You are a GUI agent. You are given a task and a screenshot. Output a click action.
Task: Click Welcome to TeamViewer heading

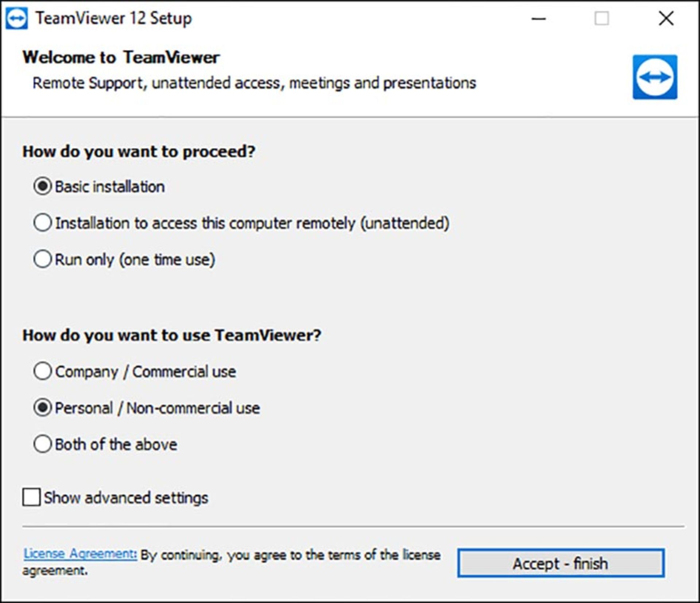tap(121, 58)
